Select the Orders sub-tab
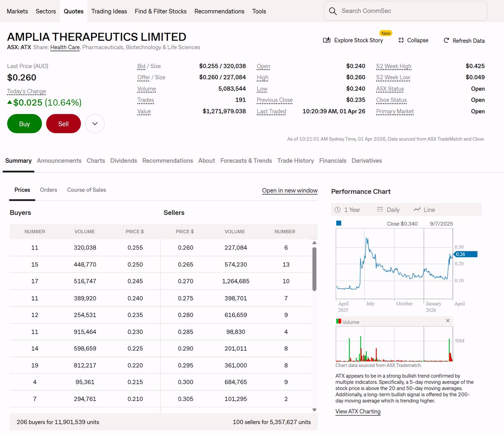The image size is (504, 435). point(48,190)
